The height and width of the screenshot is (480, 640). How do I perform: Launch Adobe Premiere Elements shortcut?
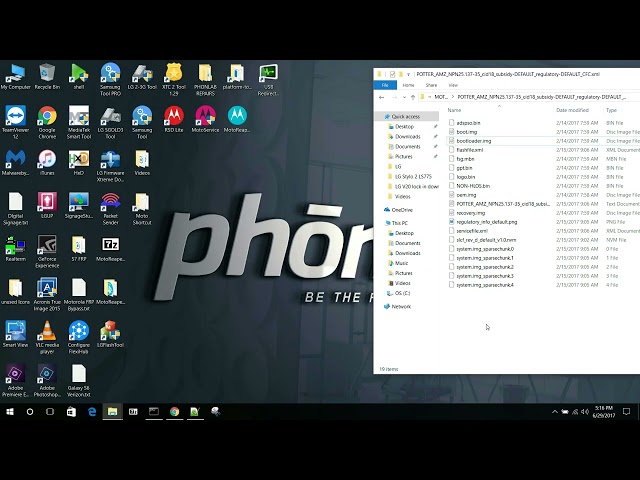pos(16,380)
